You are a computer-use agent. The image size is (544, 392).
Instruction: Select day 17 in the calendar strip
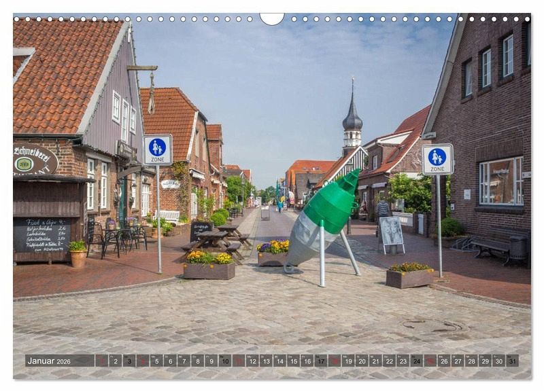click(320, 361)
